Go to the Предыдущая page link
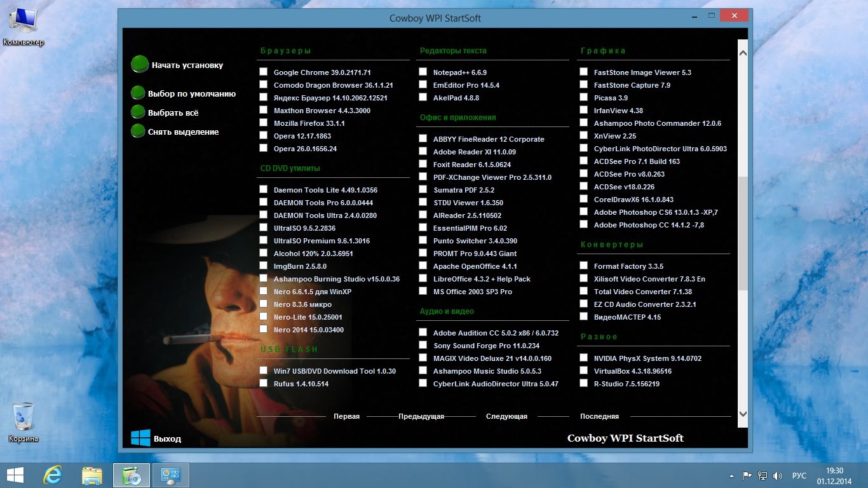868x488 pixels. (x=421, y=416)
